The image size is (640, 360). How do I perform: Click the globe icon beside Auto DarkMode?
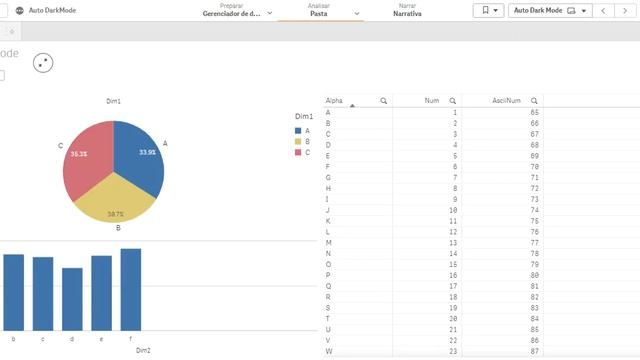(x=20, y=11)
